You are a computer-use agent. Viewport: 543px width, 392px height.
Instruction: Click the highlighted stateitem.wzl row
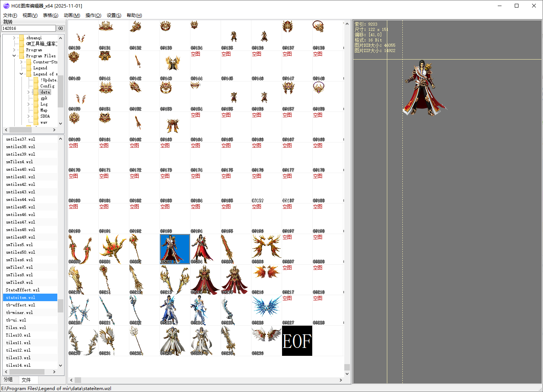pyautogui.click(x=30, y=297)
